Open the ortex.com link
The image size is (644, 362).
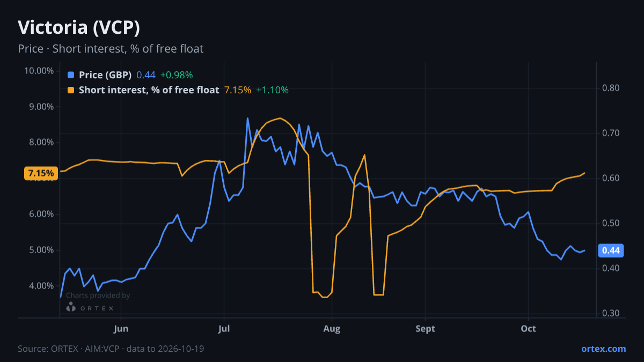(x=604, y=349)
